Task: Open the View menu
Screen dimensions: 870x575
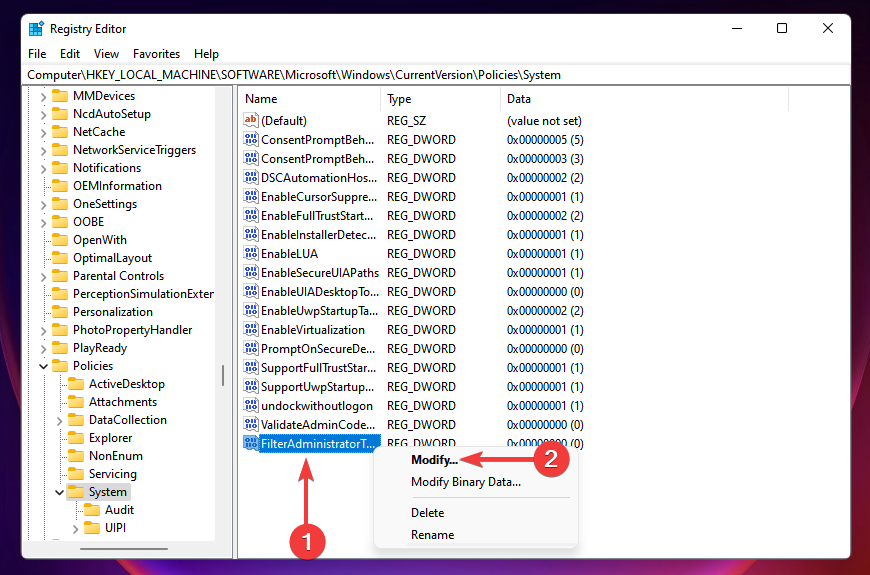Action: point(106,54)
